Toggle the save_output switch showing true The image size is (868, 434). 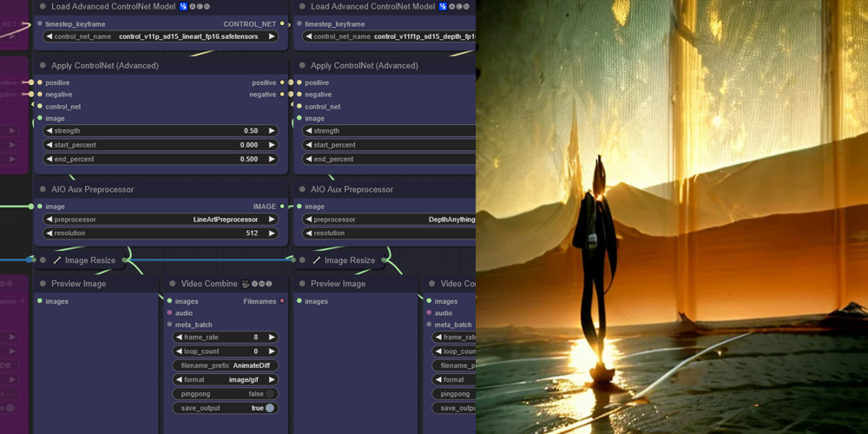[x=270, y=408]
